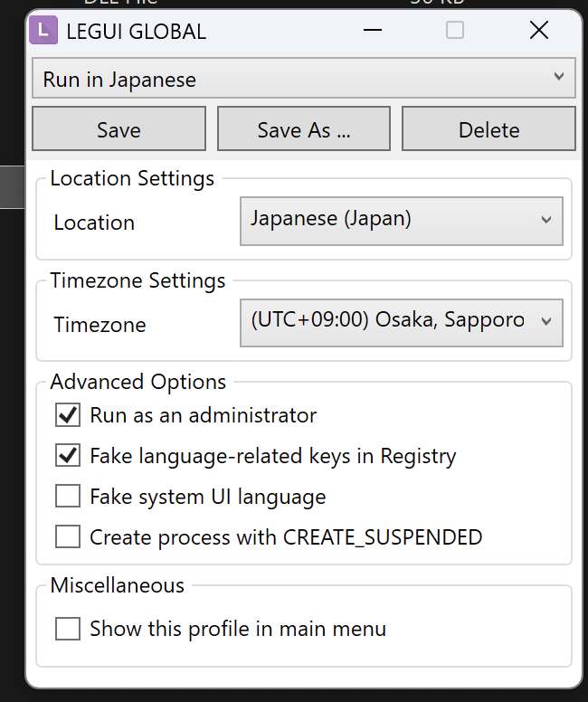588x702 pixels.
Task: Disable Fake language-related keys in Registry
Action: [68, 456]
